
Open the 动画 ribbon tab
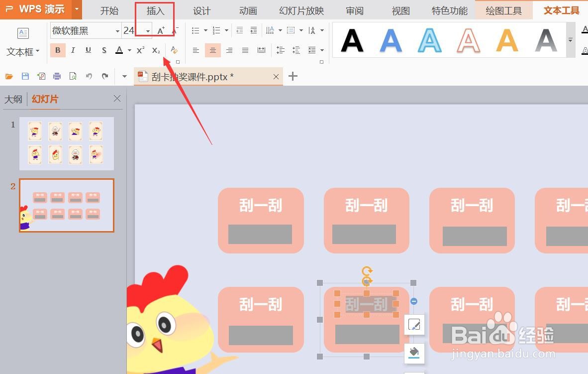(248, 10)
